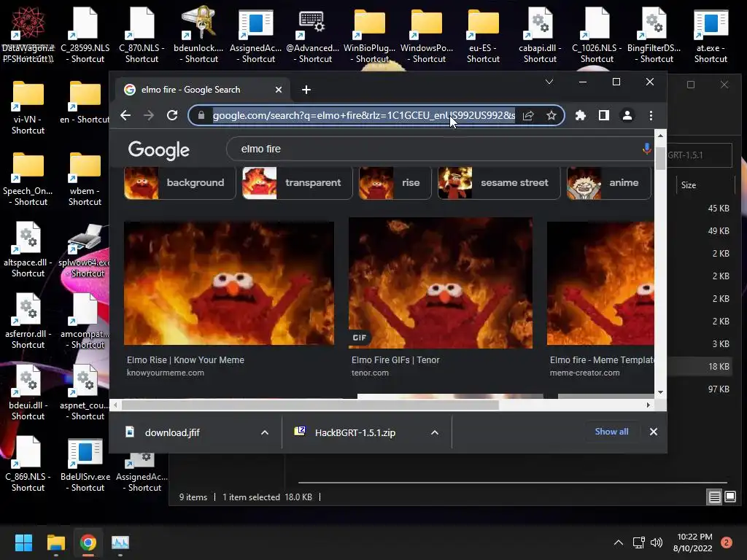This screenshot has height=560, width=747.
Task: Open the volume tray icon
Action: pos(657,542)
